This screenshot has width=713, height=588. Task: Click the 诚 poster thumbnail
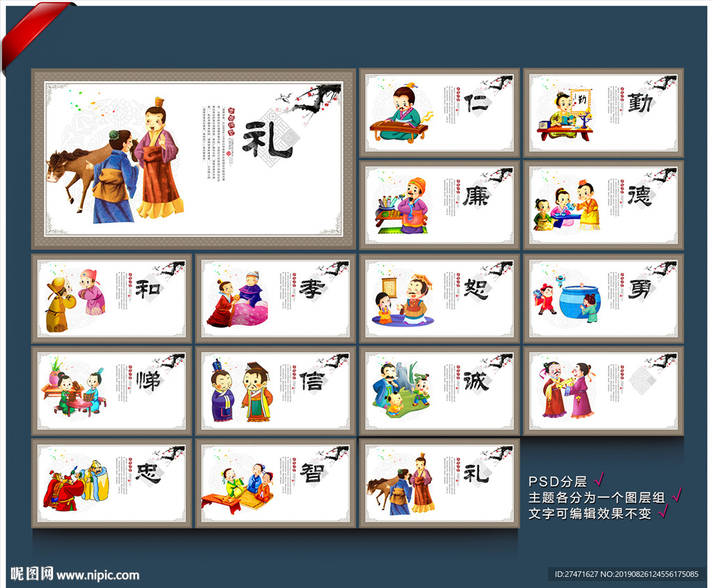coord(439,391)
